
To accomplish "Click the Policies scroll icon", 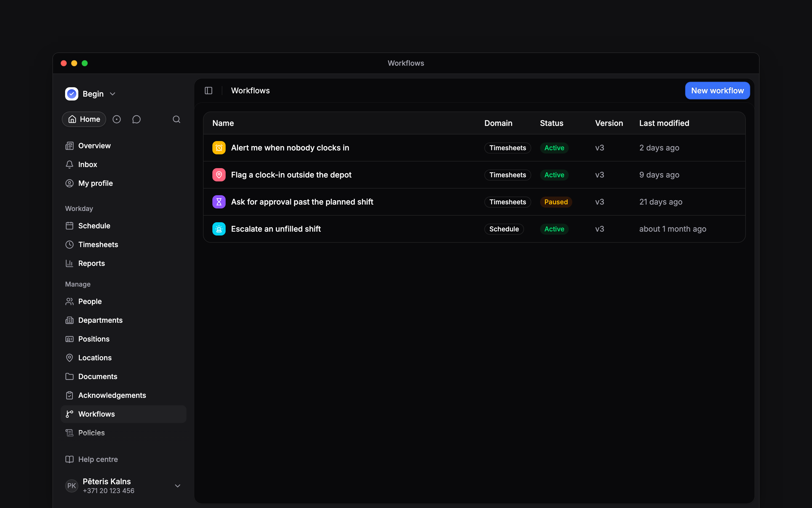I will pos(70,433).
